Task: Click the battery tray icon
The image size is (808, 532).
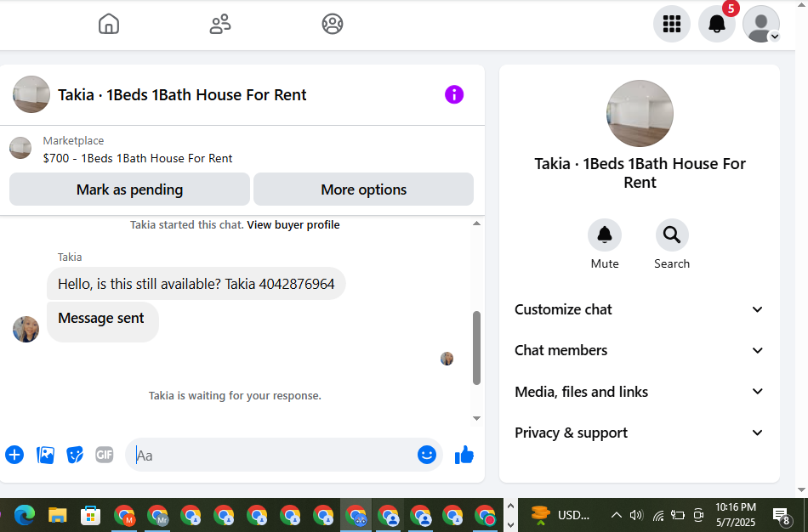Action: (678, 515)
